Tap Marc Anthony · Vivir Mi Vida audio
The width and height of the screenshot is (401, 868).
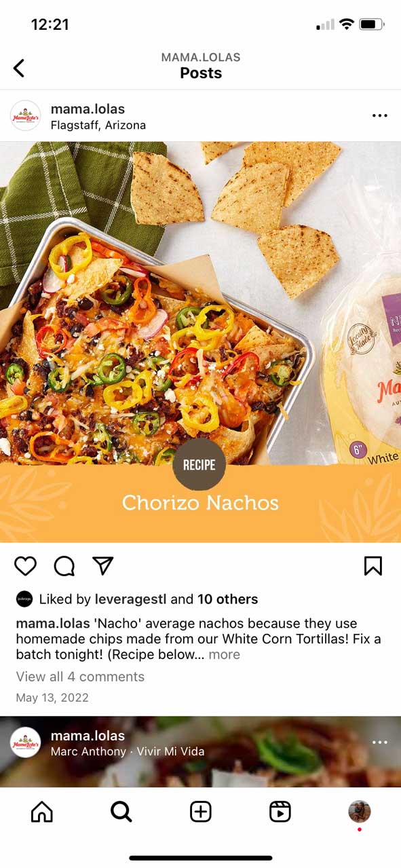coord(128,751)
